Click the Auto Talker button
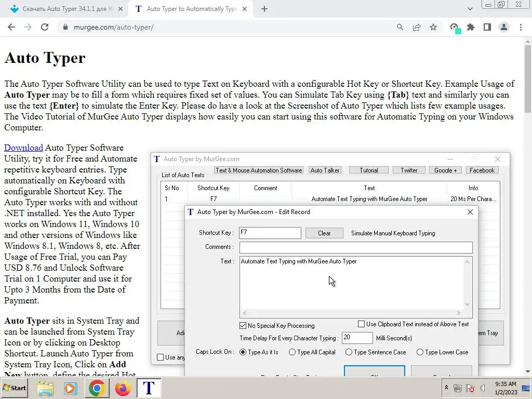Screen dimensions: 532x399 (x=325, y=170)
